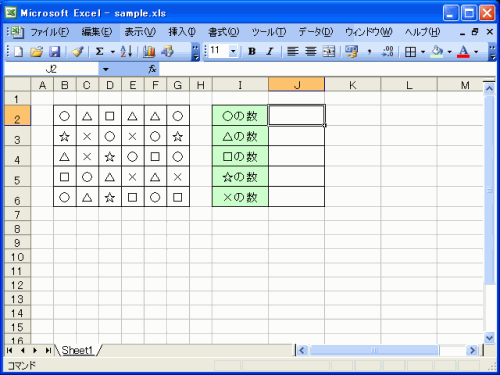Show more Formatting toolbar options
Viewport: 500px width, 375px height.
click(492, 52)
